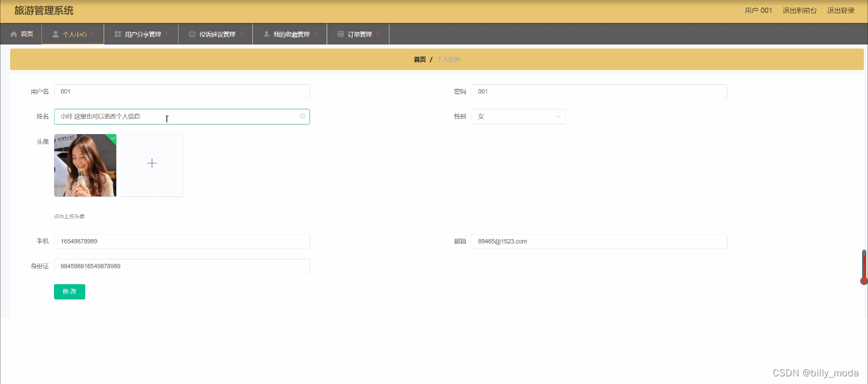Clear the 姓名 field with its clear icon
Image resolution: width=868 pixels, height=384 pixels.
point(302,116)
